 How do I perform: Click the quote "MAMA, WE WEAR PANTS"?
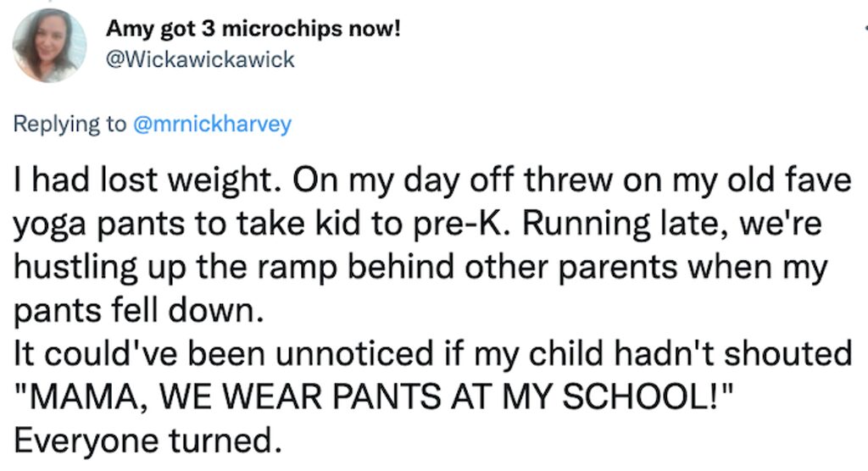pyautogui.click(x=374, y=396)
